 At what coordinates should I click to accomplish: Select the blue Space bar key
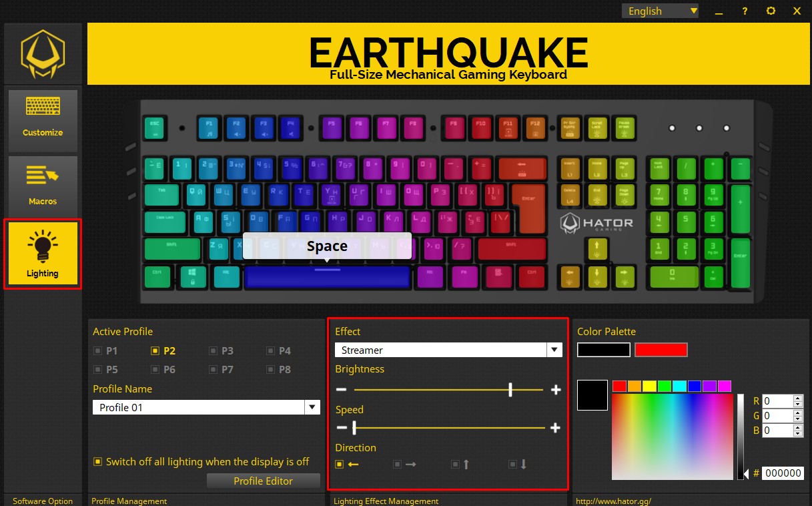tap(327, 276)
